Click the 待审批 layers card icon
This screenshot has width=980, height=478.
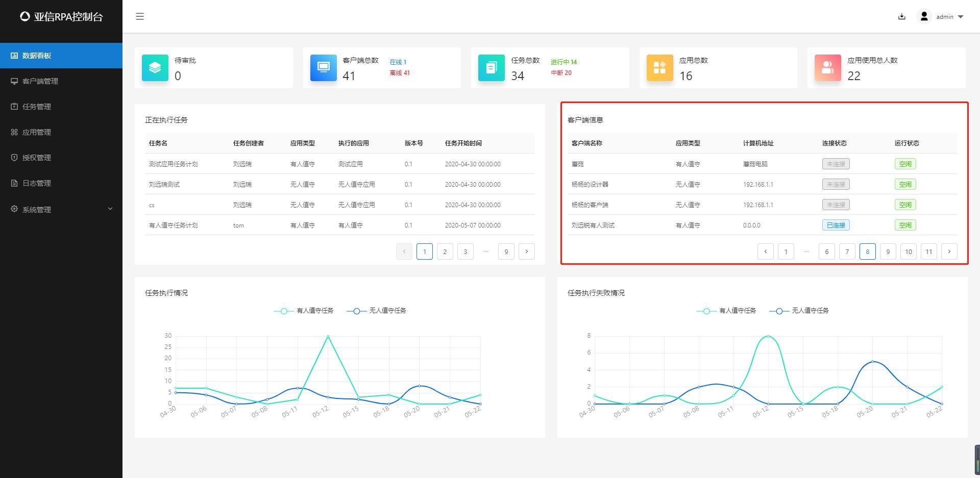155,68
